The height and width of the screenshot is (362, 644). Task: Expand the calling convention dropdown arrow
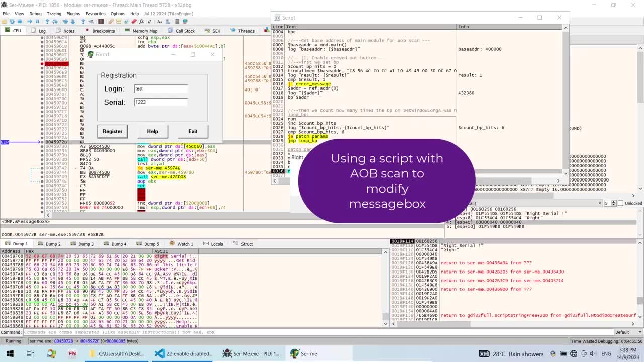(x=600, y=203)
